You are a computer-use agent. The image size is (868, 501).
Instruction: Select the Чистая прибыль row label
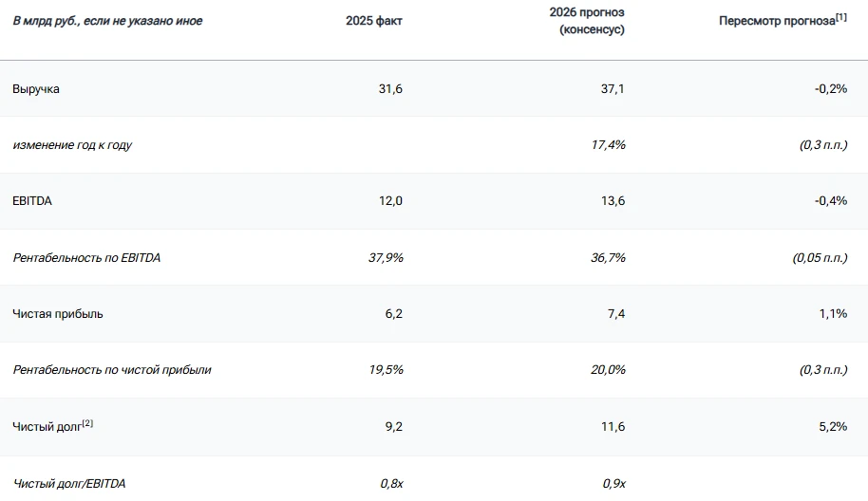point(58,313)
